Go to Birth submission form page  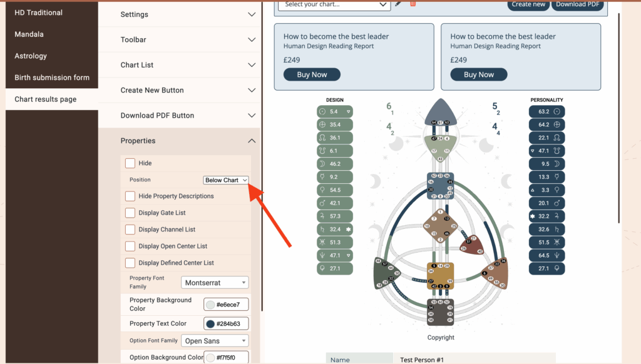52,78
